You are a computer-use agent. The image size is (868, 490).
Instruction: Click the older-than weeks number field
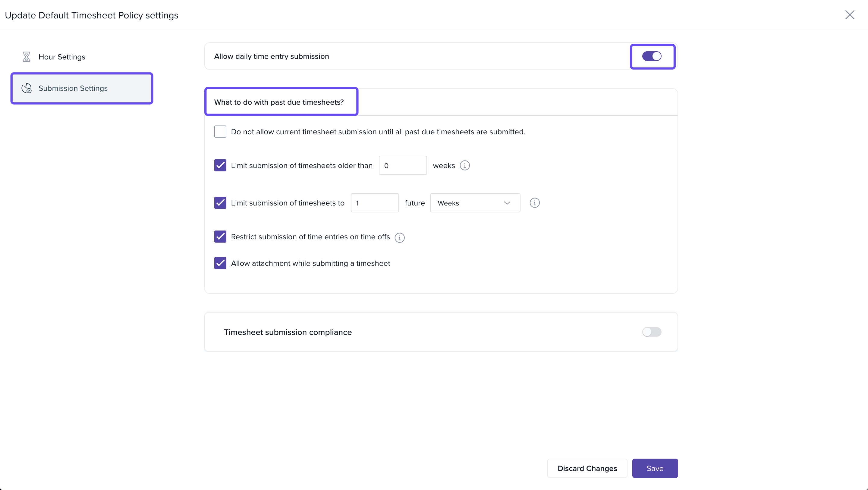pyautogui.click(x=403, y=166)
